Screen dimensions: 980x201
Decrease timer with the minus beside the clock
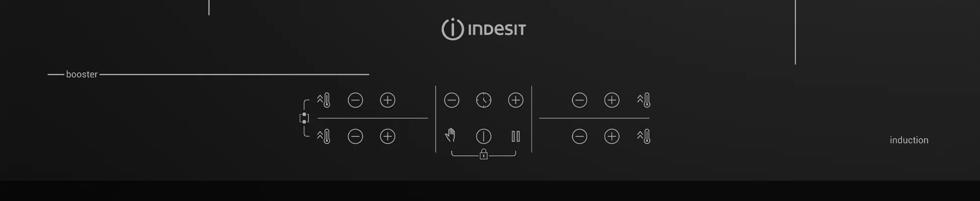[452, 100]
